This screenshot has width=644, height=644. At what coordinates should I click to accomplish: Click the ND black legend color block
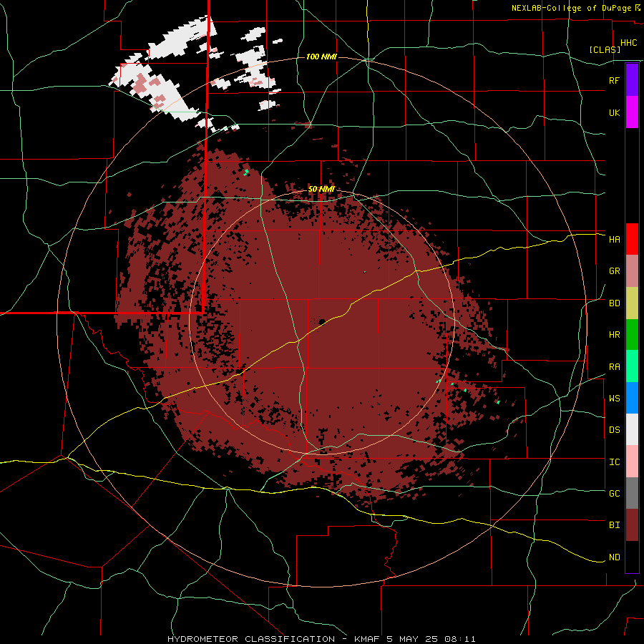[632, 557]
